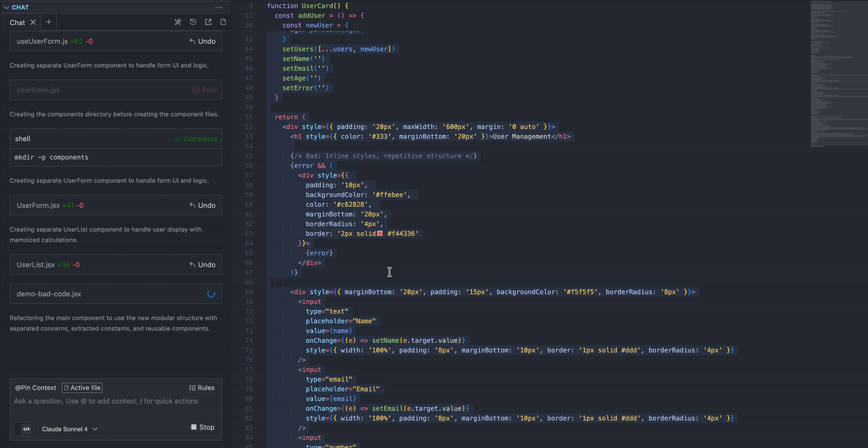Add a new chat with the plus icon
Screen dimensions: 868x448
click(x=49, y=22)
